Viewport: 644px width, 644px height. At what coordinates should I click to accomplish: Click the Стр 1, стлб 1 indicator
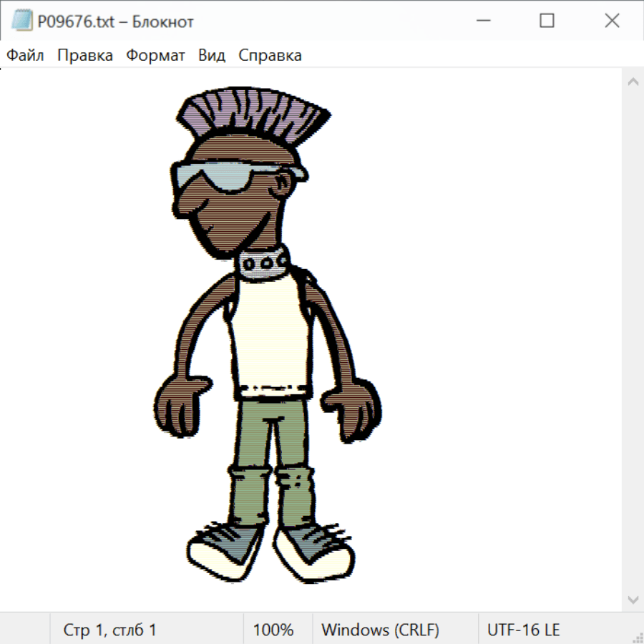109,630
